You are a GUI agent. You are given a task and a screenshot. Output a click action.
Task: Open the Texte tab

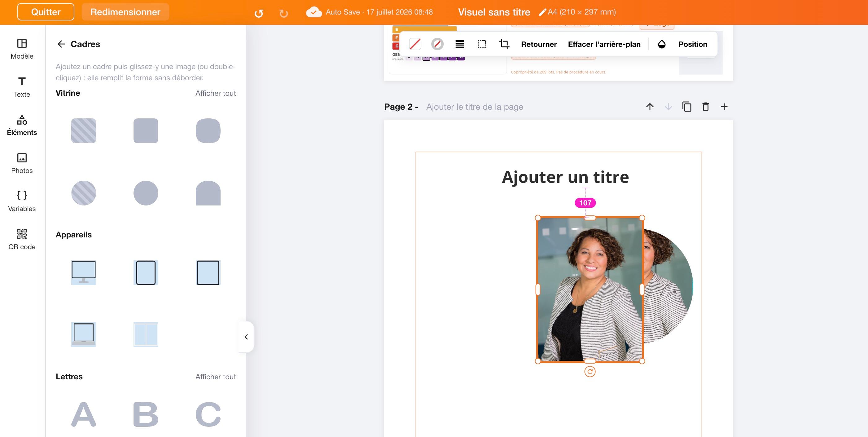tap(22, 87)
